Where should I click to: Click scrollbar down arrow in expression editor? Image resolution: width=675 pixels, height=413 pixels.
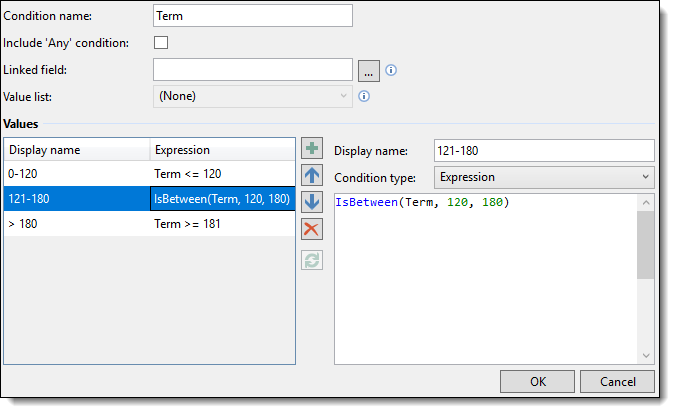coord(646,356)
